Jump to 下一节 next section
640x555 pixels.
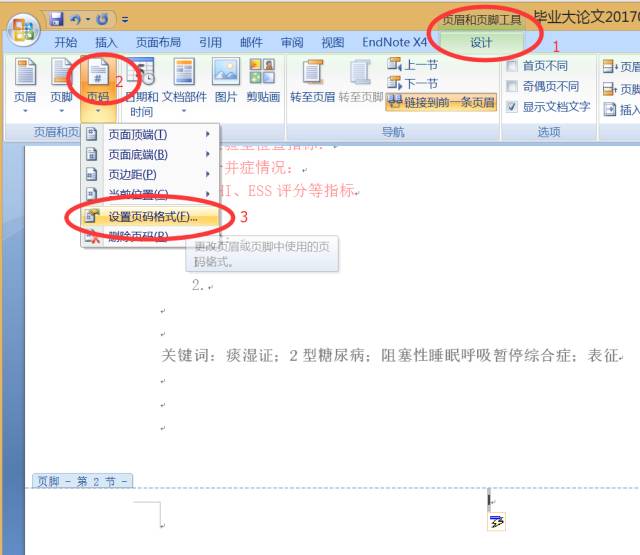point(412,83)
